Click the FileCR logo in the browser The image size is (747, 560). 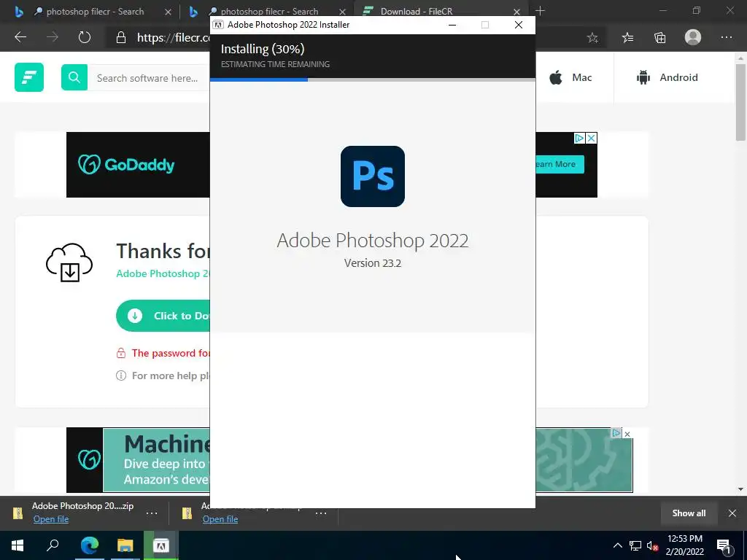click(29, 77)
